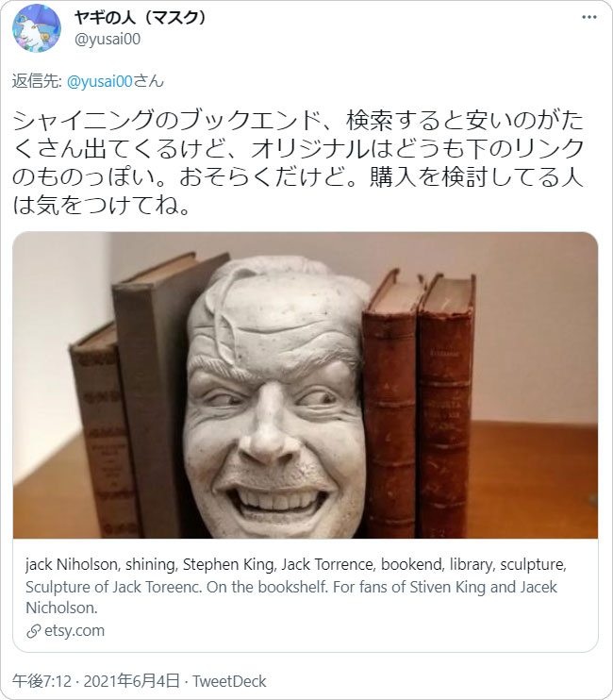Click the last tweet line は気をつけてね。
Image resolution: width=613 pixels, height=700 pixels.
click(102, 206)
